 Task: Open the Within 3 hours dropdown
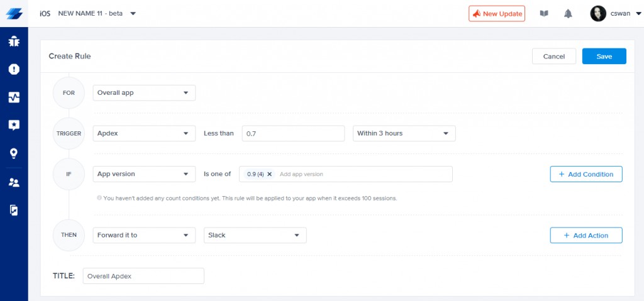(404, 133)
